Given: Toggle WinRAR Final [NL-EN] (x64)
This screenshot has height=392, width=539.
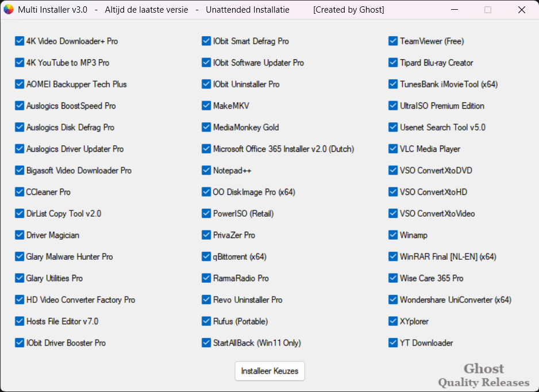Looking at the screenshot, I should pyautogui.click(x=393, y=256).
